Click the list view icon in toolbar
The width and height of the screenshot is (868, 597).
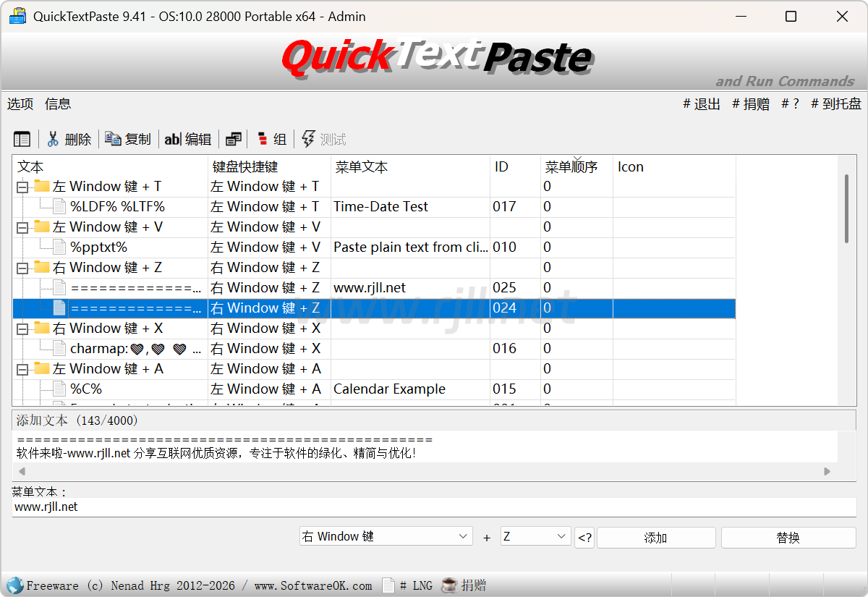click(22, 140)
